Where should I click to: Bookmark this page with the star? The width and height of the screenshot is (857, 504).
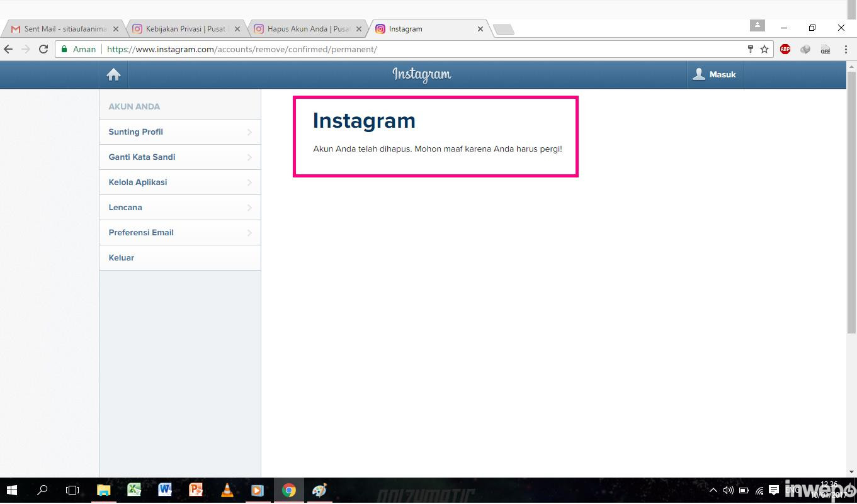[x=764, y=49]
